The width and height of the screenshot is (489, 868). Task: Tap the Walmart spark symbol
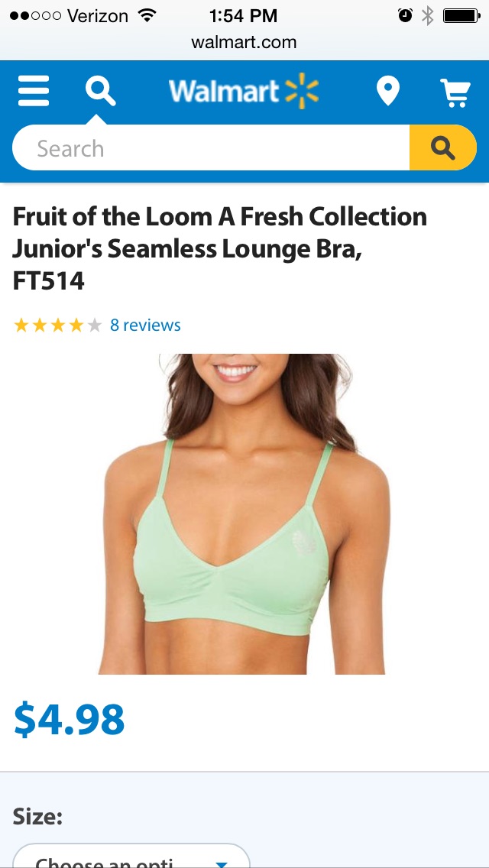[x=302, y=91]
